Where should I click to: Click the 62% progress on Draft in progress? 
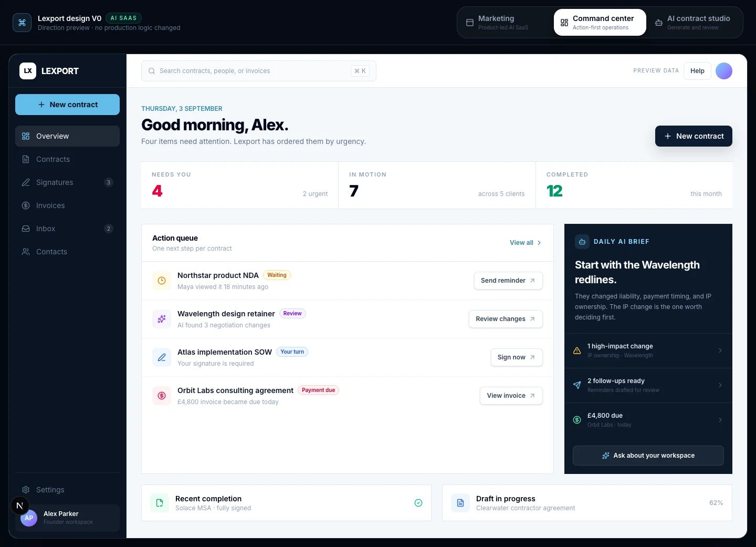[x=716, y=503]
